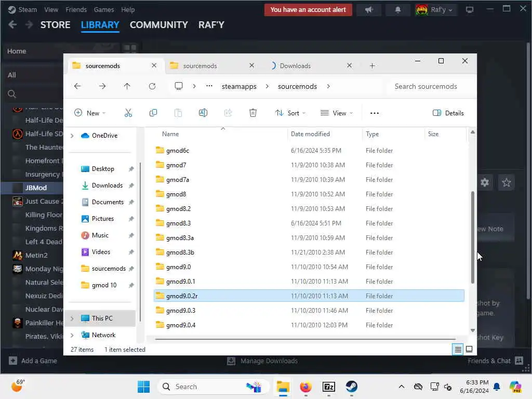Screen dimensions: 532x399
Task: Open the See more ellipsis in Explorer toolbar
Action: [374, 113]
